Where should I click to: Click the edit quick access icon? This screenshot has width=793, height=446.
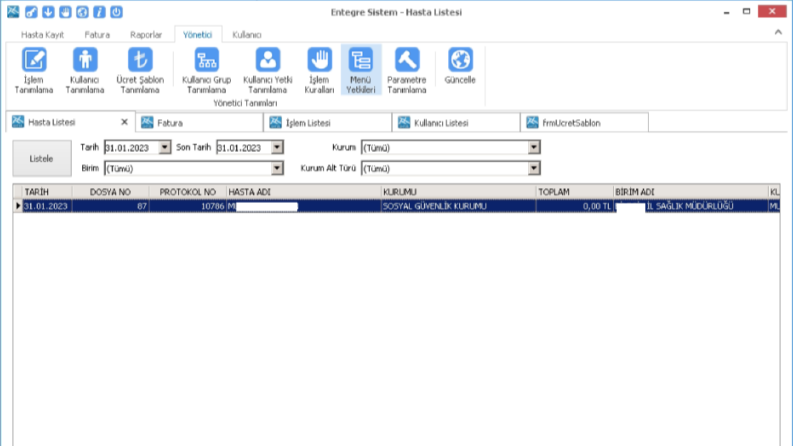[31, 12]
